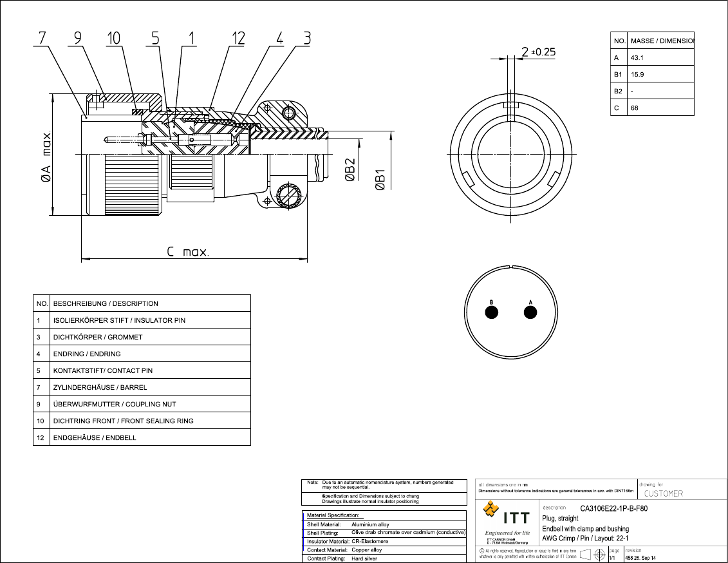Click 'Specification and Dimensions subject to change' note
Image resolution: width=728 pixels, height=563 pixels.
click(x=371, y=496)
